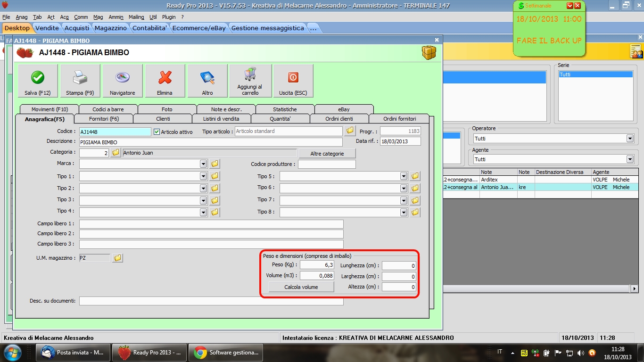Open the Tipo 5 folder lookup icon

[415, 176]
